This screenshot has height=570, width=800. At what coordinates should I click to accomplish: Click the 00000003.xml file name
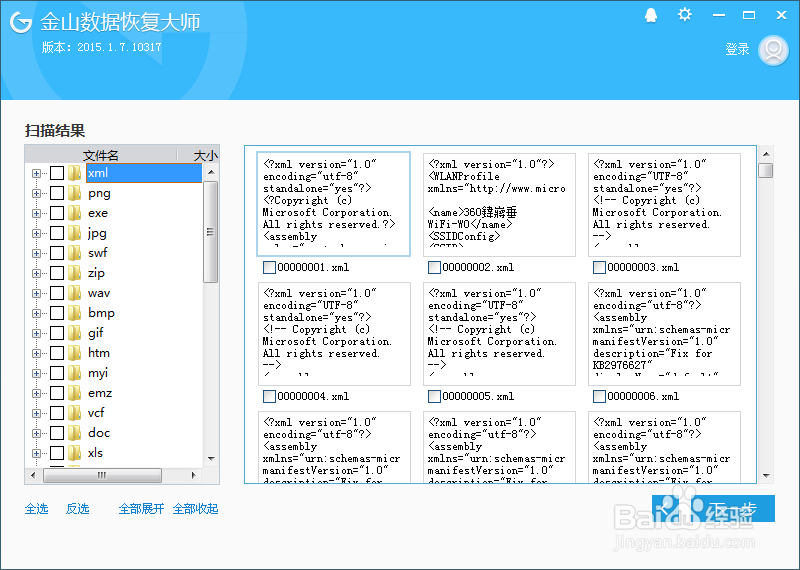(x=643, y=267)
